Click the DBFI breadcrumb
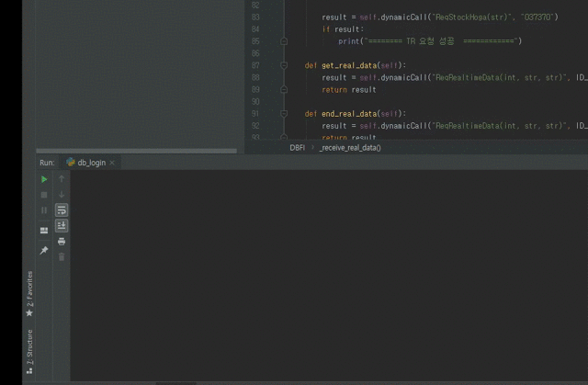 [297, 148]
